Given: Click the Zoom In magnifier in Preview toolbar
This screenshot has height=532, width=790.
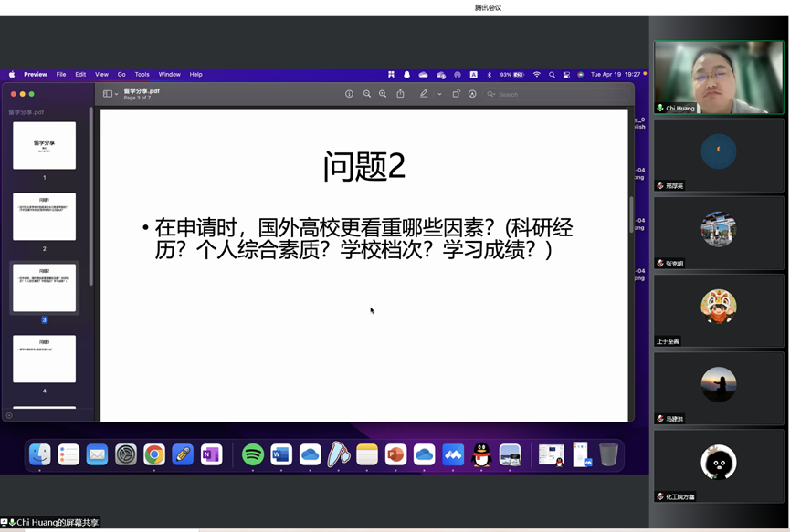Looking at the screenshot, I should (383, 94).
